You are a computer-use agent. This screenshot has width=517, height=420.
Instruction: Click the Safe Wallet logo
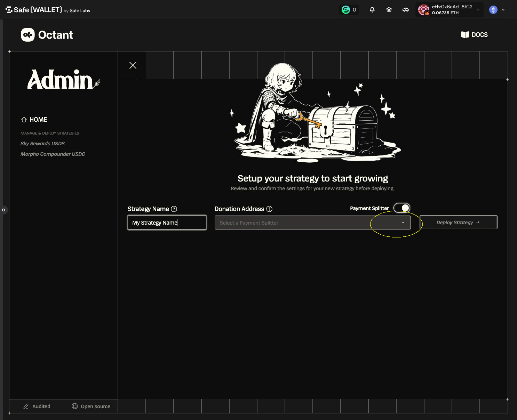48,10
